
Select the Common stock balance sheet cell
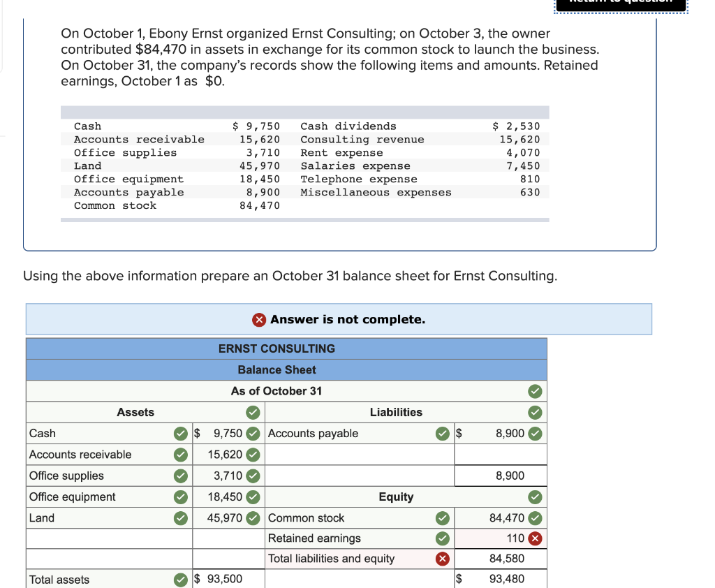pos(360,518)
